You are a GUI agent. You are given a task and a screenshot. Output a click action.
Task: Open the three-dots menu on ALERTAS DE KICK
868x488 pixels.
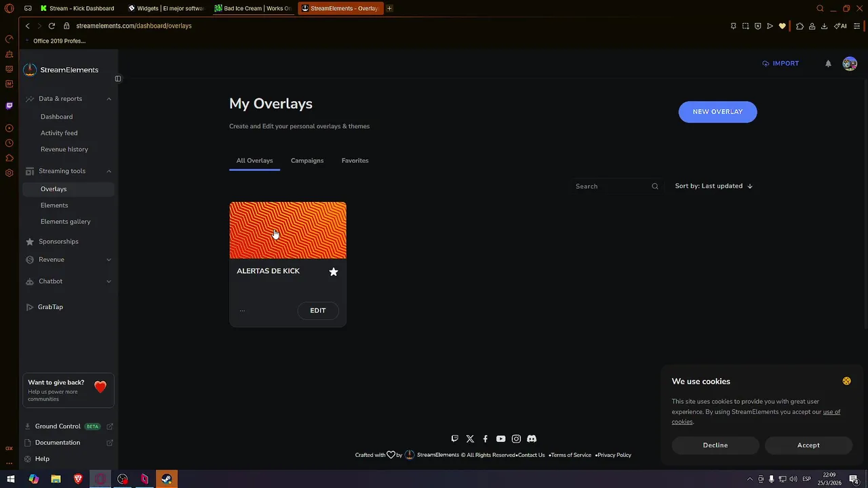point(242,310)
